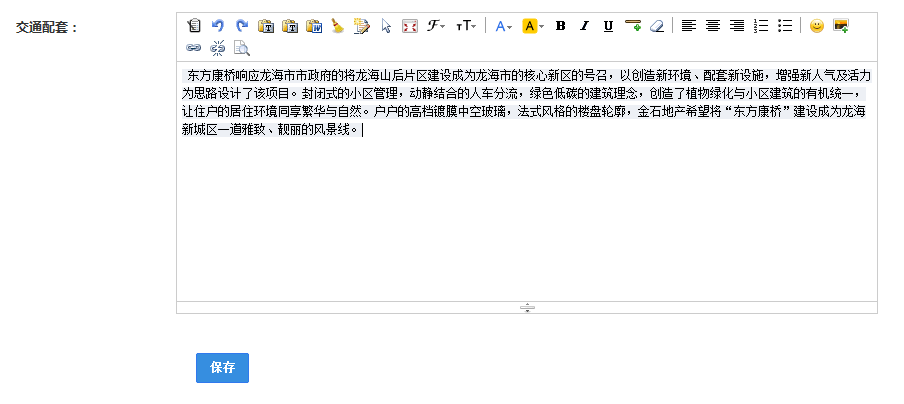Toggle underline formatting
Viewport: 904px width, 404px height.
[608, 26]
